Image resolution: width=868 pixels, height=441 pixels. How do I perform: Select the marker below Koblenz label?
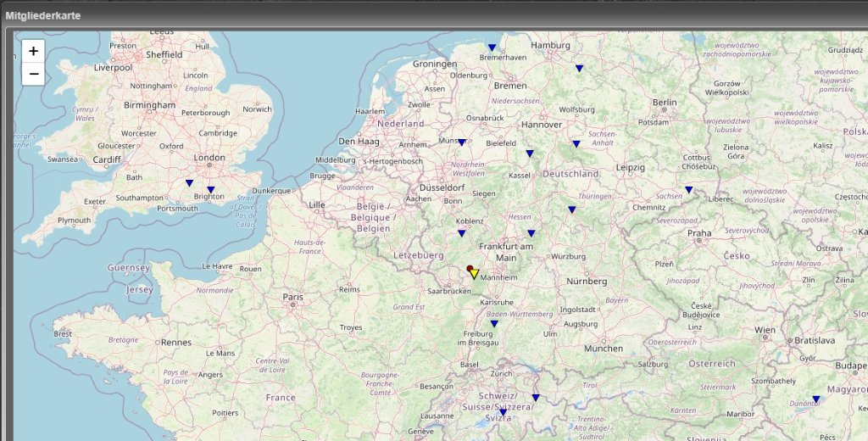click(x=462, y=233)
